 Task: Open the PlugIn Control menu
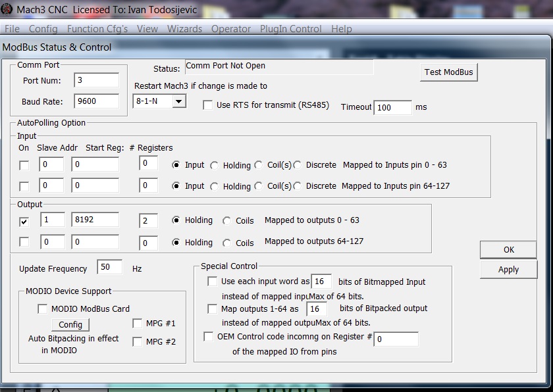290,29
